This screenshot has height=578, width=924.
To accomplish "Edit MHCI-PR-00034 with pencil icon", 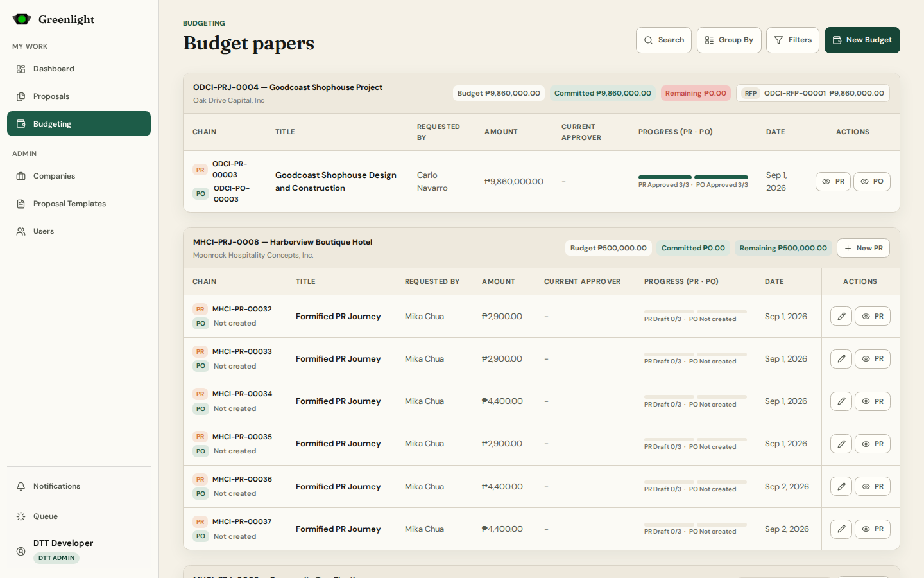I will [x=841, y=401].
